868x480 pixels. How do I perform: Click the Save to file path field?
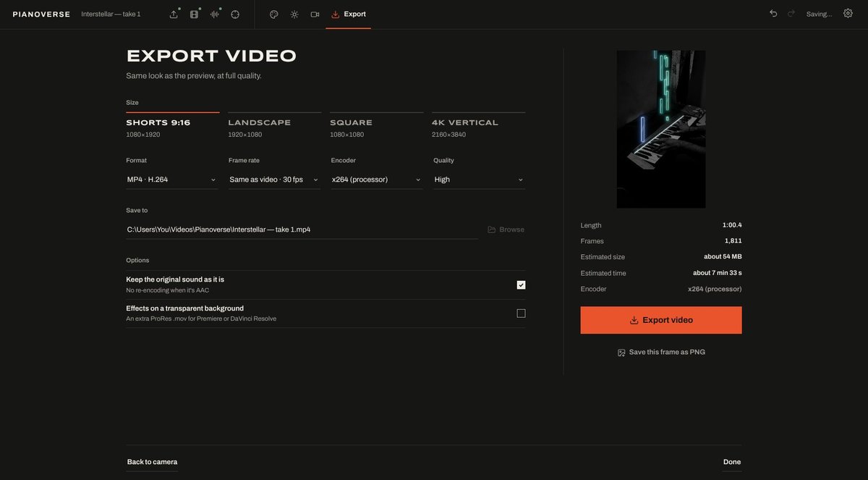point(302,230)
